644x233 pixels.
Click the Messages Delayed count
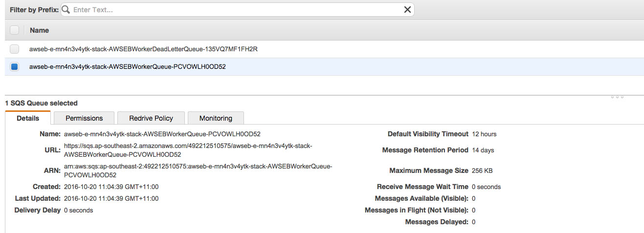tap(473, 222)
